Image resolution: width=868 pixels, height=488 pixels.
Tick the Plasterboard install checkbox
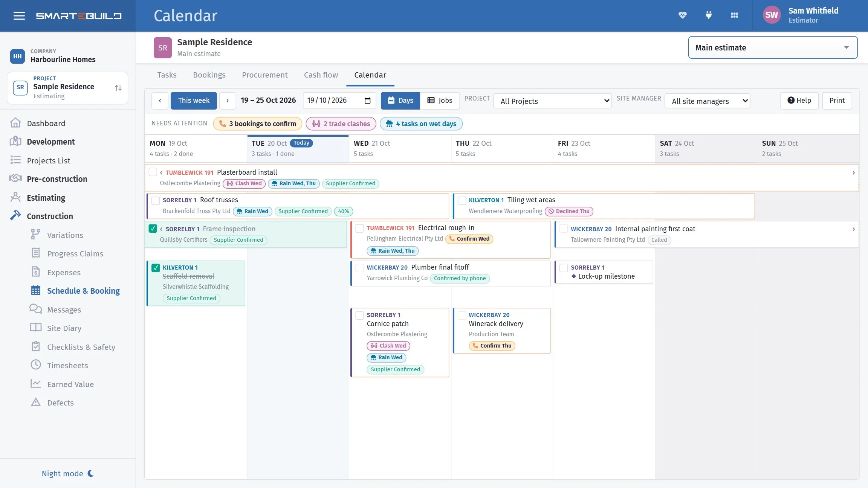click(153, 172)
